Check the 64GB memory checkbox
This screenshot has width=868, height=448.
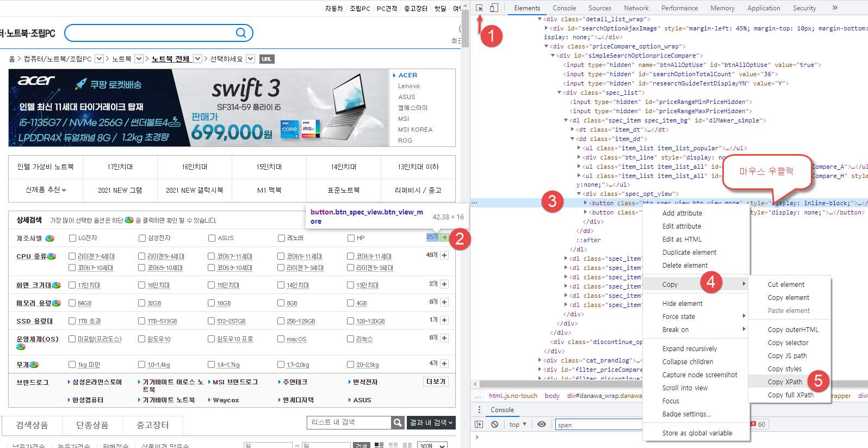72,303
